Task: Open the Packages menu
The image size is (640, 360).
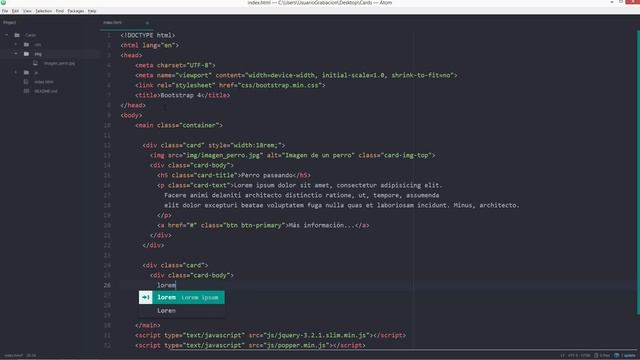Action: pos(76,11)
